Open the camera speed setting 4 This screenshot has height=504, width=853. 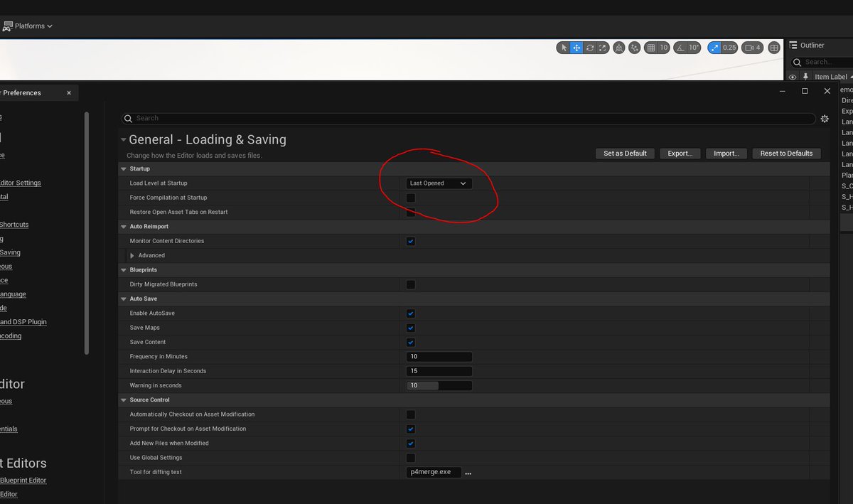pyautogui.click(x=752, y=48)
